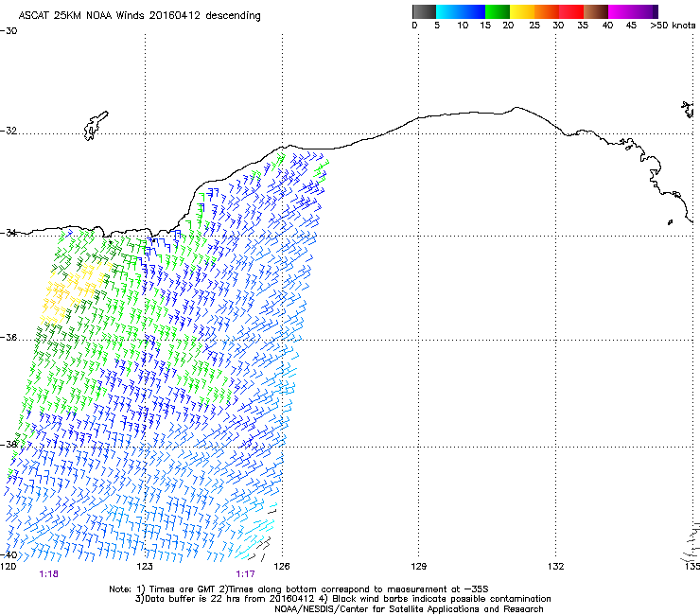The width and height of the screenshot is (700, 615).
Task: Click the longitude label "120"
Action: pyautogui.click(x=8, y=567)
